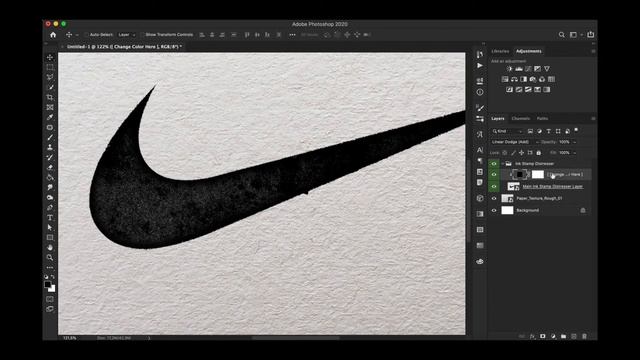
Task: Switch to the Paths tab
Action: [x=542, y=118]
